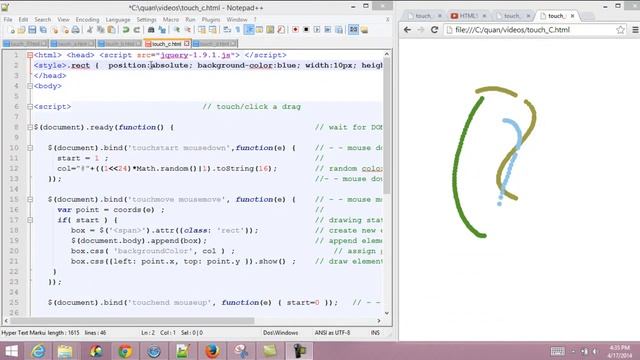Reload the page in Chrome
640x360 pixels.
[434, 30]
